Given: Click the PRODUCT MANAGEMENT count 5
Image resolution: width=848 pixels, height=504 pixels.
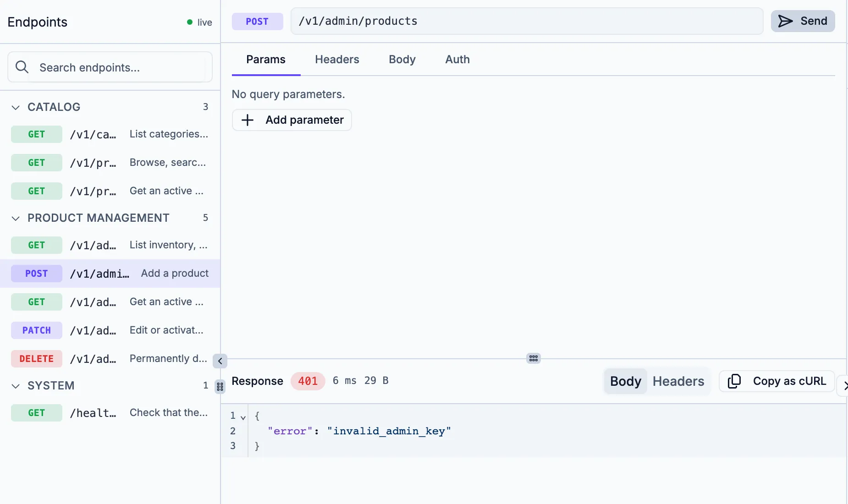Looking at the screenshot, I should (205, 218).
